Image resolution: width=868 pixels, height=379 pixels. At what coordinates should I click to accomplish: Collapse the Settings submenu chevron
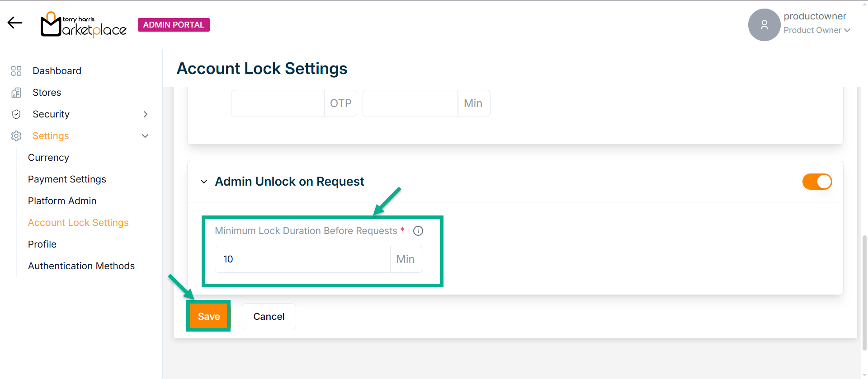click(145, 136)
